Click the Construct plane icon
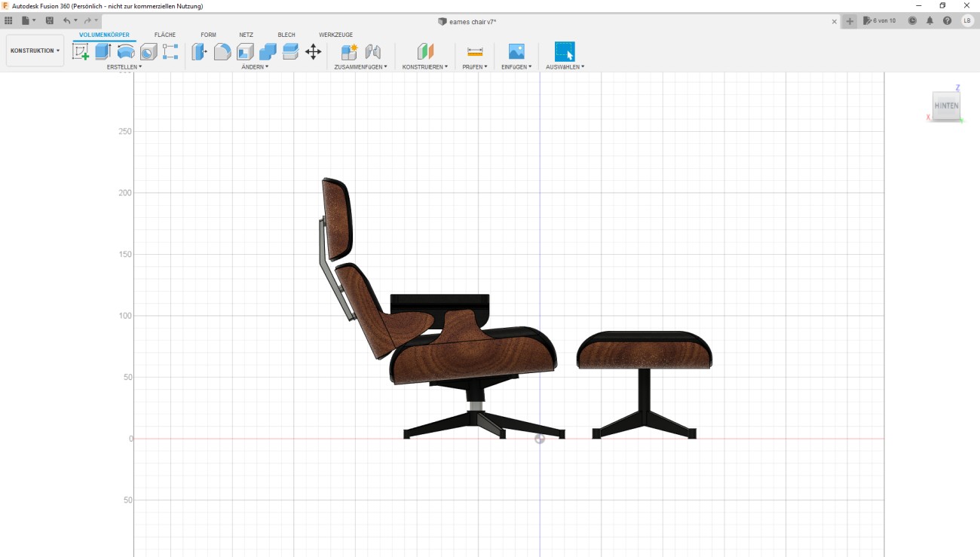 coord(425,51)
